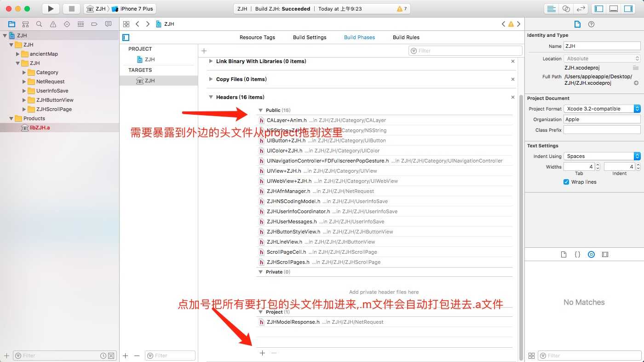
Task: Collapse the Public headers group
Action: click(x=261, y=110)
